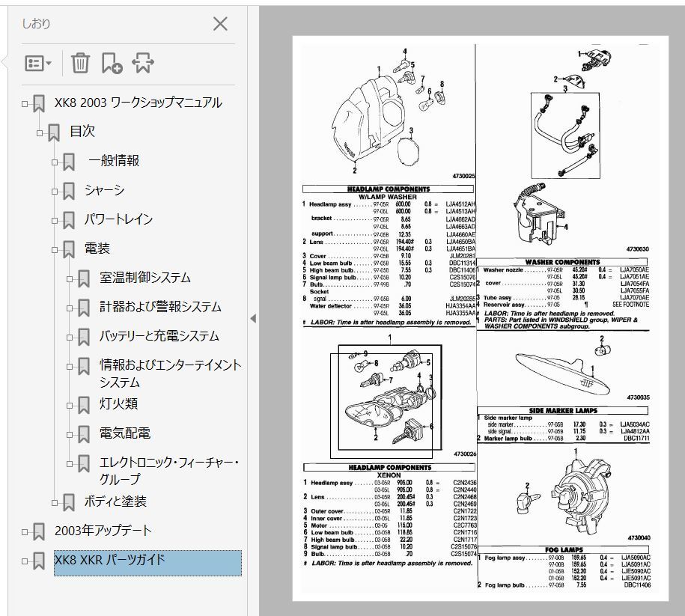Jump to the 一般情報 bookmark
This screenshot has height=616, width=685.
coord(114,161)
